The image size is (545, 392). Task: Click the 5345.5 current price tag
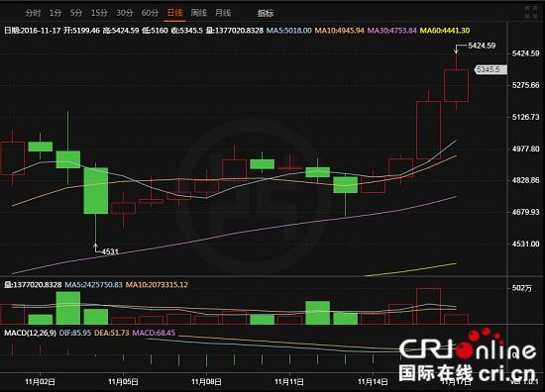(490, 70)
